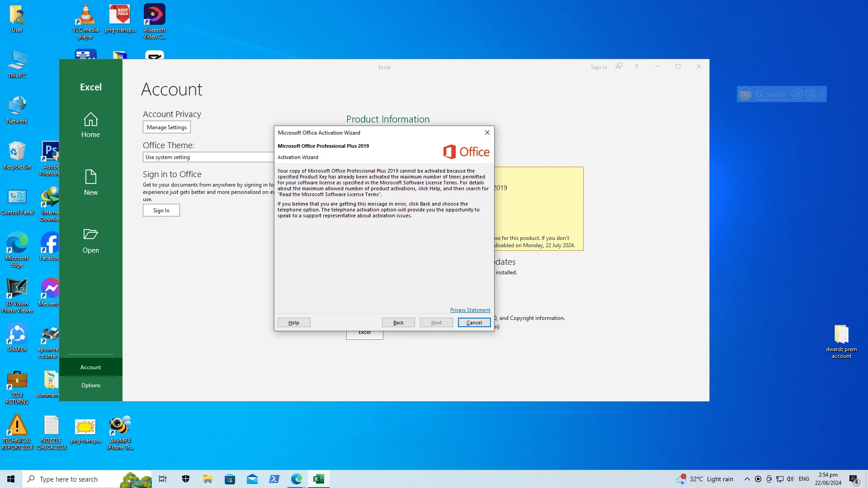Open Windows Security shield in the taskbar
Viewport: 868px width, 488px height.
(186, 479)
